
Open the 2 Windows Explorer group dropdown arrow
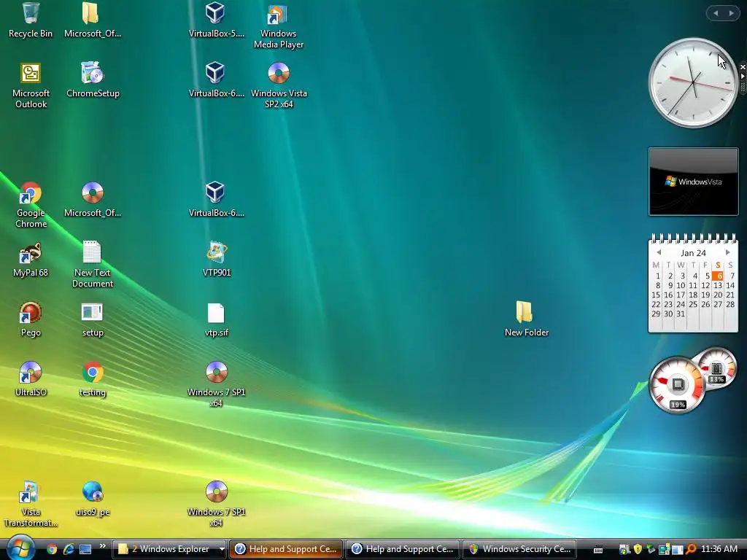222,549
